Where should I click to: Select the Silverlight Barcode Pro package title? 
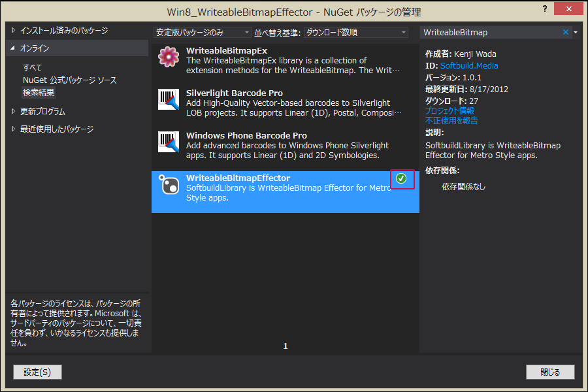point(235,93)
